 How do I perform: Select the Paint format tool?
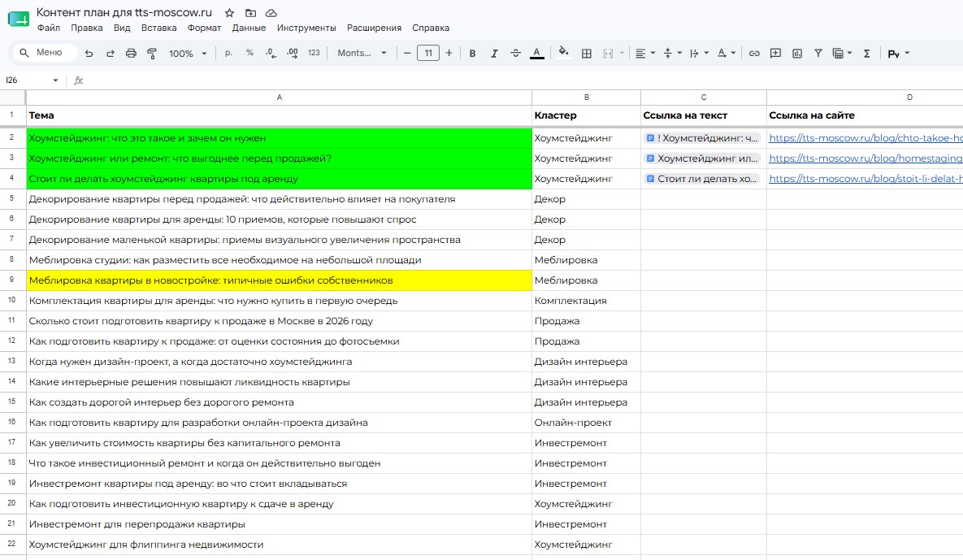[152, 54]
